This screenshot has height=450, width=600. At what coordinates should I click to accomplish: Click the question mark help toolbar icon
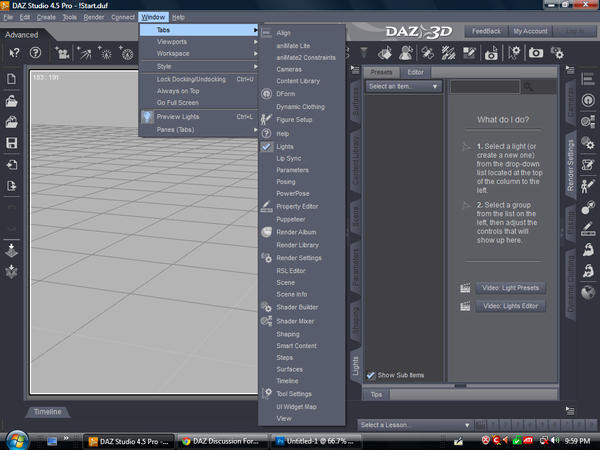(35, 53)
